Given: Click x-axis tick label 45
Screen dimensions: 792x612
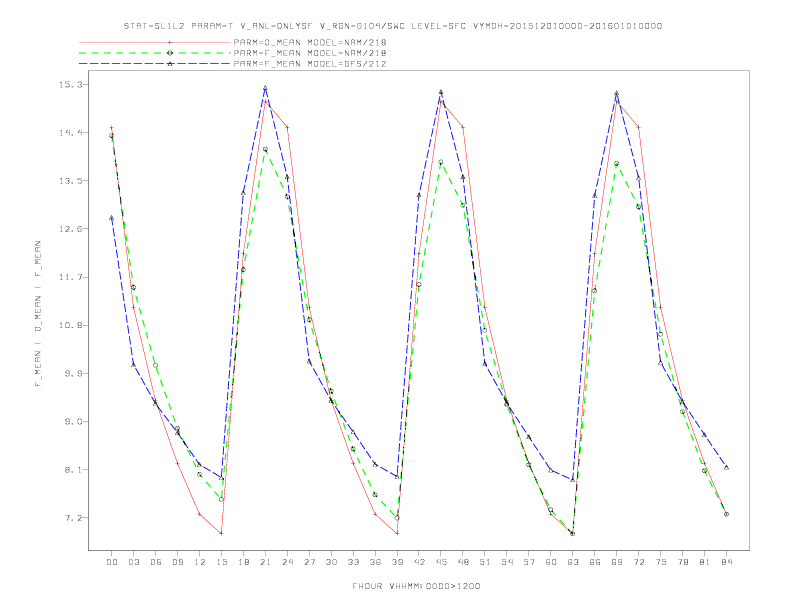Looking at the screenshot, I should pos(441,562).
